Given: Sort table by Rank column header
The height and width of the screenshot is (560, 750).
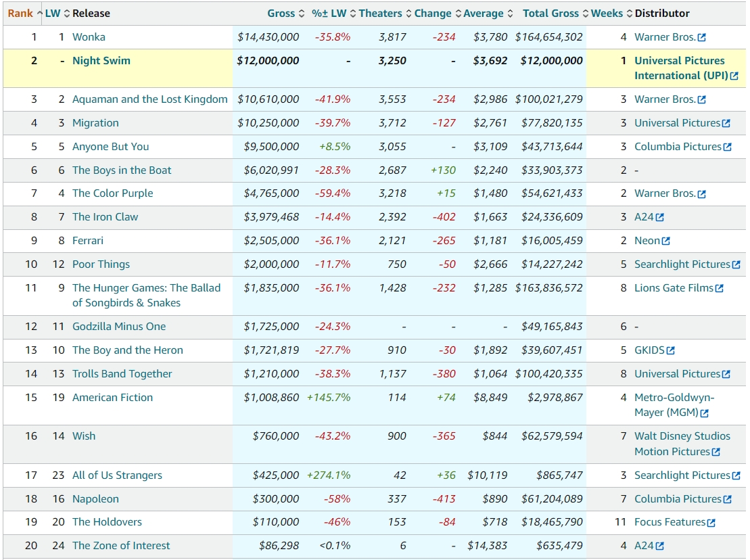Looking at the screenshot, I should coord(25,14).
